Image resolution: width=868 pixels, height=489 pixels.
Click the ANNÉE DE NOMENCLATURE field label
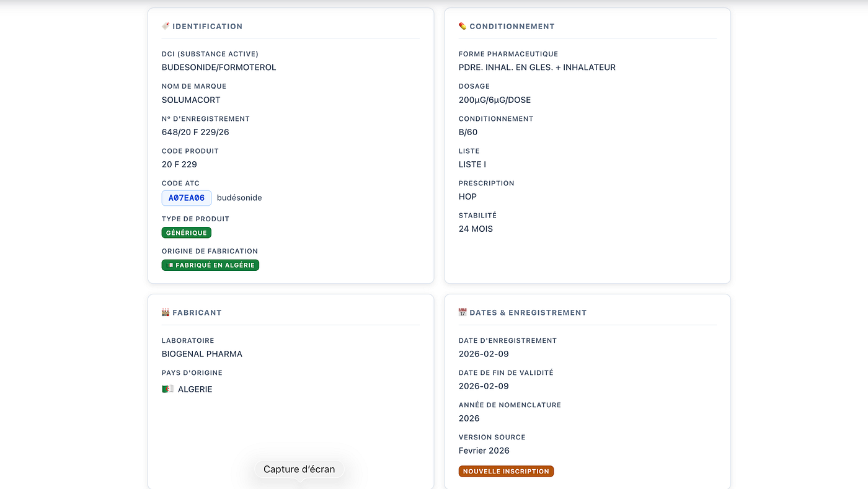click(510, 405)
